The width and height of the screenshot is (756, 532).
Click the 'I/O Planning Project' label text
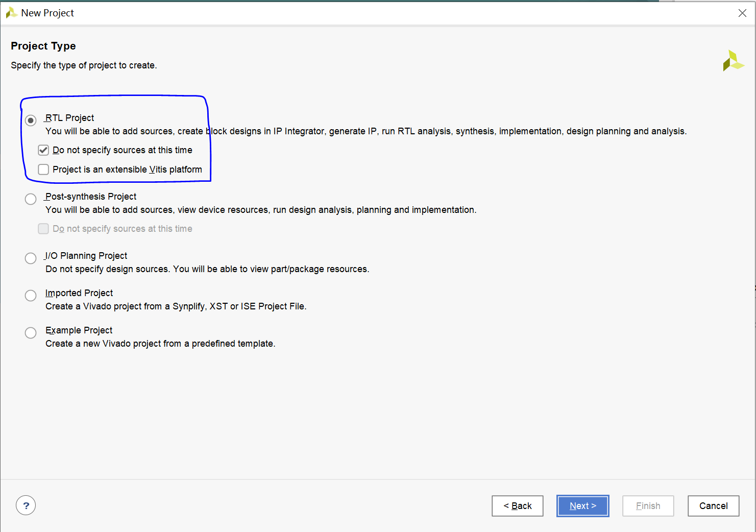coord(86,256)
